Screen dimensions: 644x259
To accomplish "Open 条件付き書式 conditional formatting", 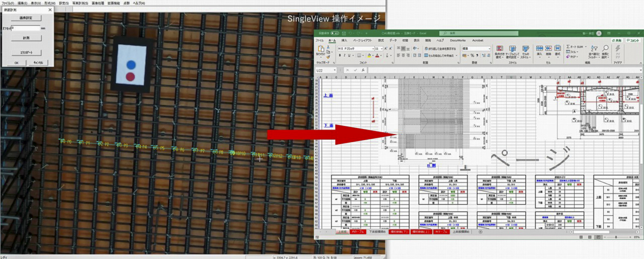I will (x=499, y=53).
